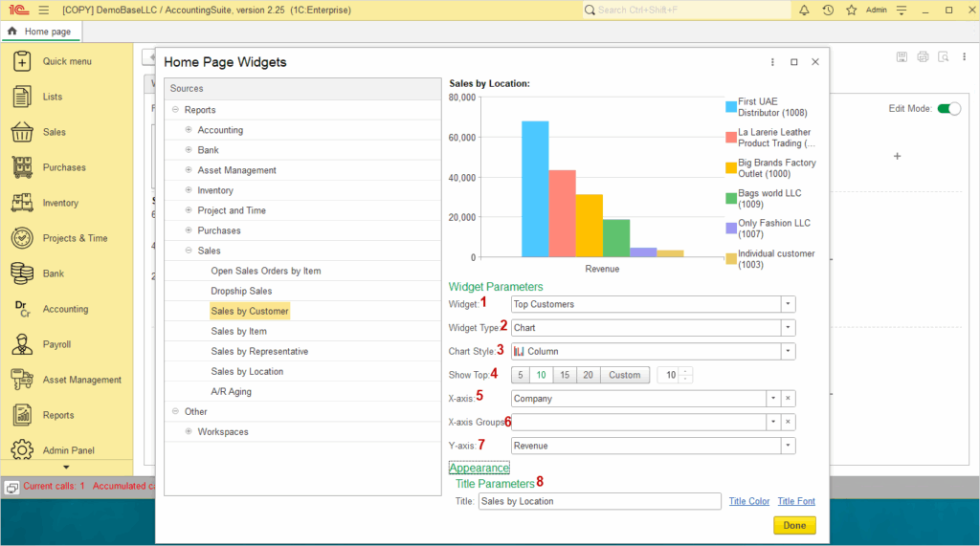Open the Widget Type dropdown arrow
The height and width of the screenshot is (546, 980).
coord(788,327)
